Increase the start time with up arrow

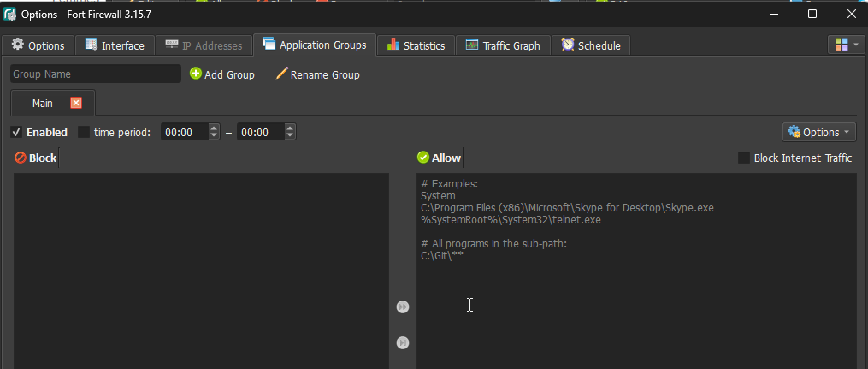point(214,128)
